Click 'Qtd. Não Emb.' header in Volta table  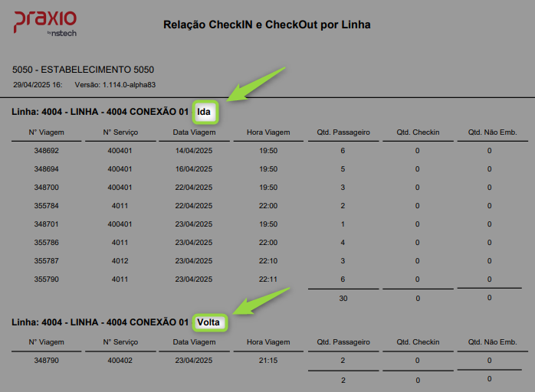(x=492, y=342)
